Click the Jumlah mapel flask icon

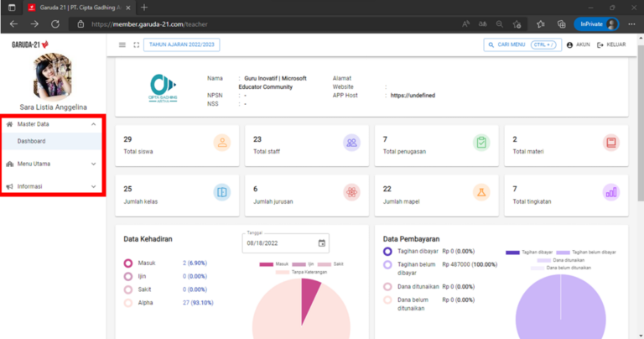pos(481,192)
